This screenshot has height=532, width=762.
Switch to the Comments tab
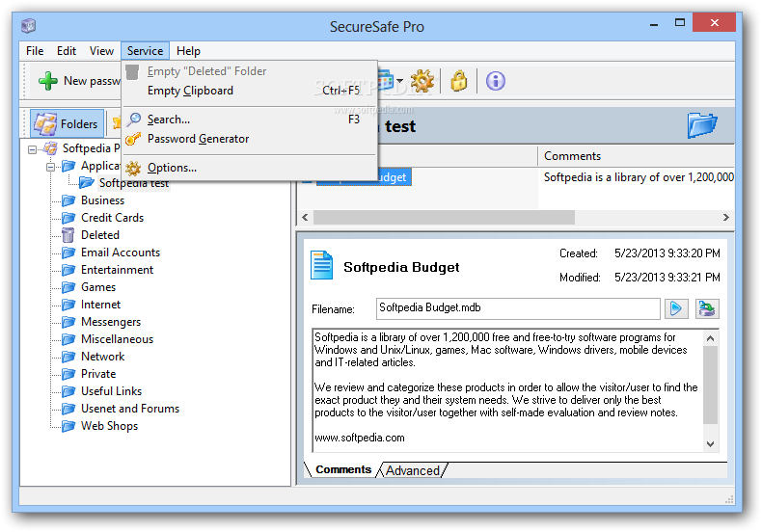click(x=343, y=469)
